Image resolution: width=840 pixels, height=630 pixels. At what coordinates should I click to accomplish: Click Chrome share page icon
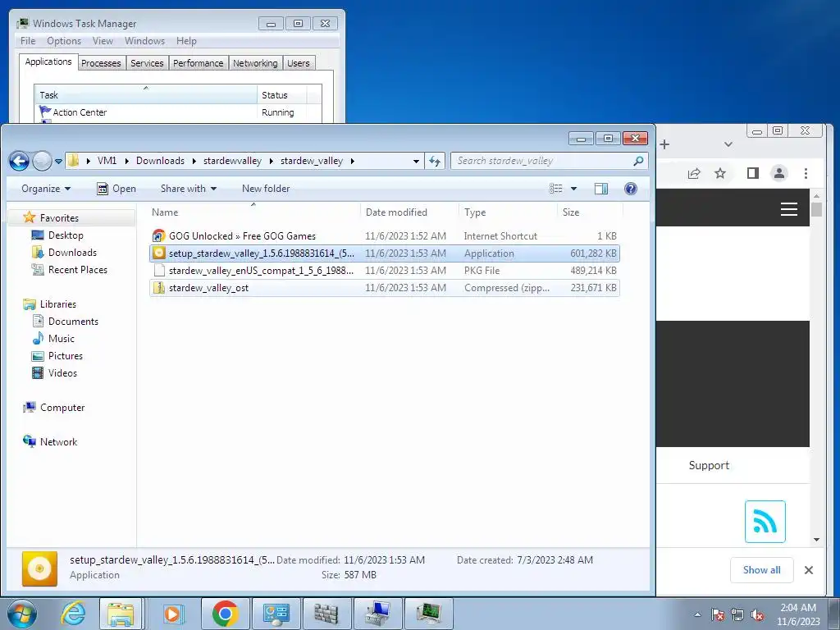(x=694, y=173)
